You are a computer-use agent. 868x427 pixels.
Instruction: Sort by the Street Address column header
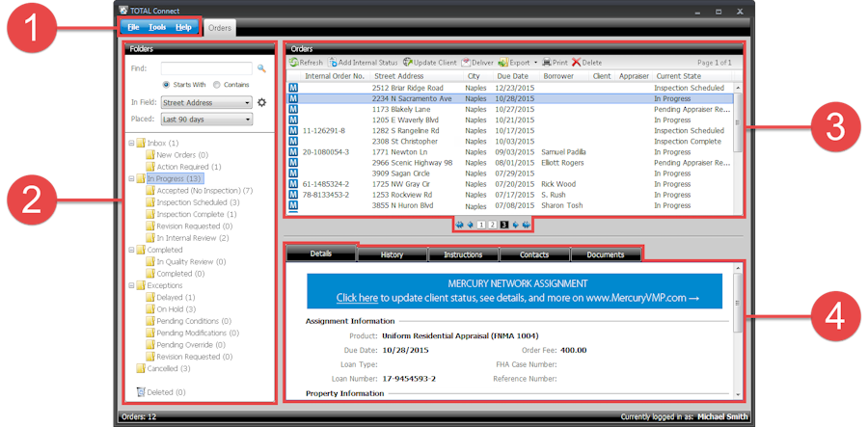417,76
